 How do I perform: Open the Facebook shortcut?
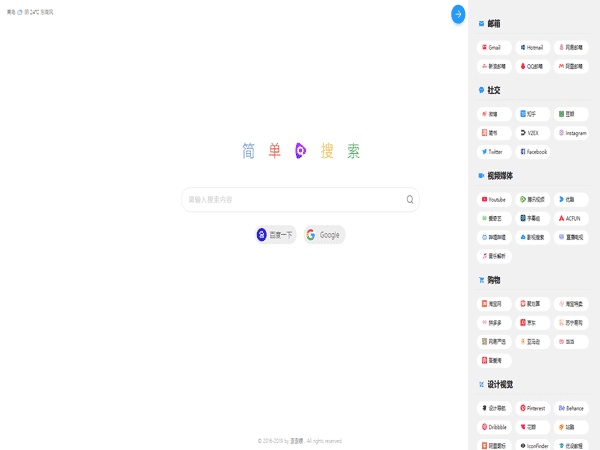point(534,152)
